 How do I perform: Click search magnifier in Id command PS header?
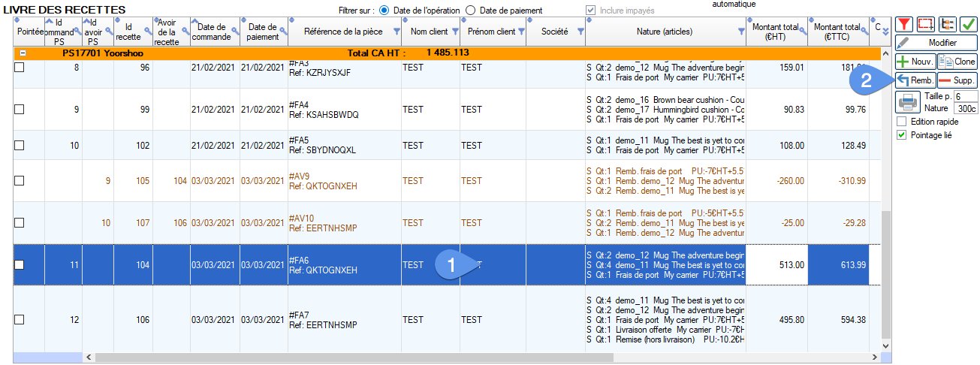coord(77,32)
